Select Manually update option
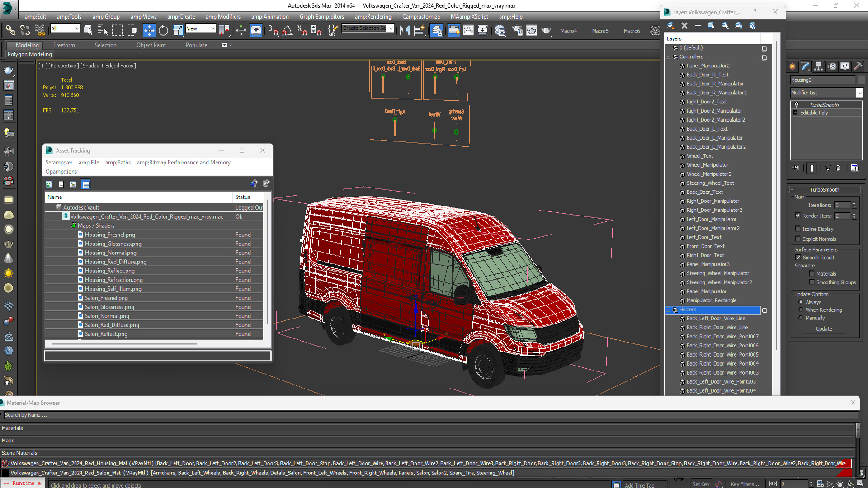 tap(801, 318)
